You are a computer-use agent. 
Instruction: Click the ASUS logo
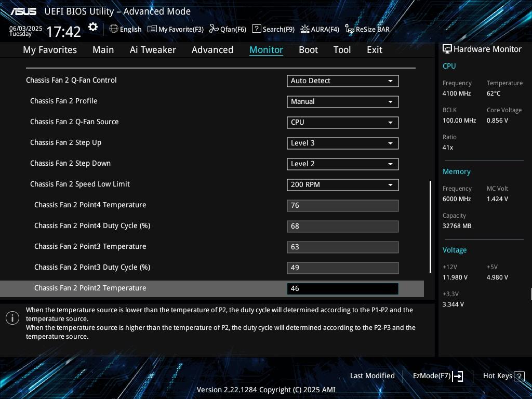click(x=23, y=11)
